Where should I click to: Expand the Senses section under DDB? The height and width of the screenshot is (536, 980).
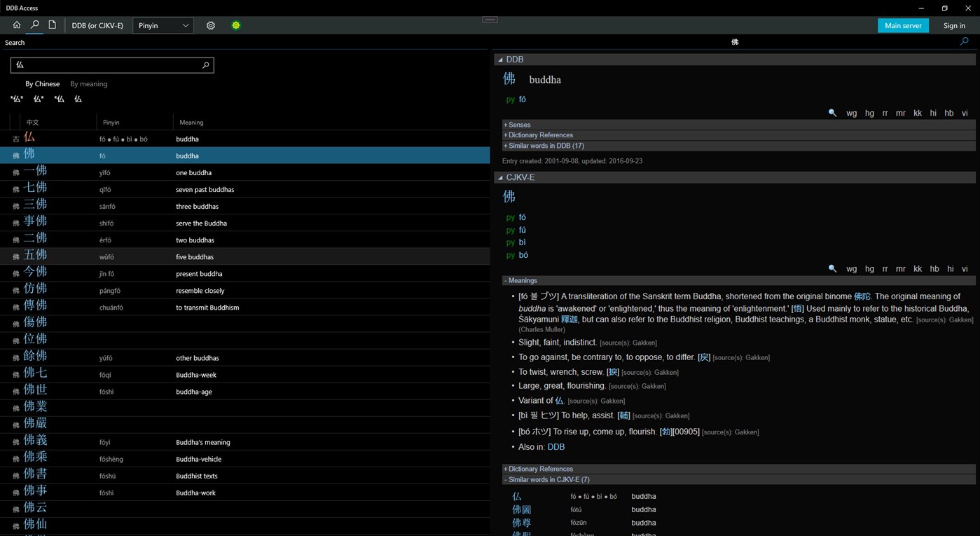pos(517,124)
